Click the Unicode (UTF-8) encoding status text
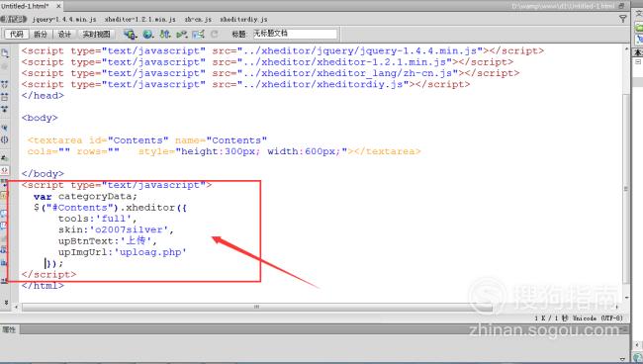 coord(597,318)
